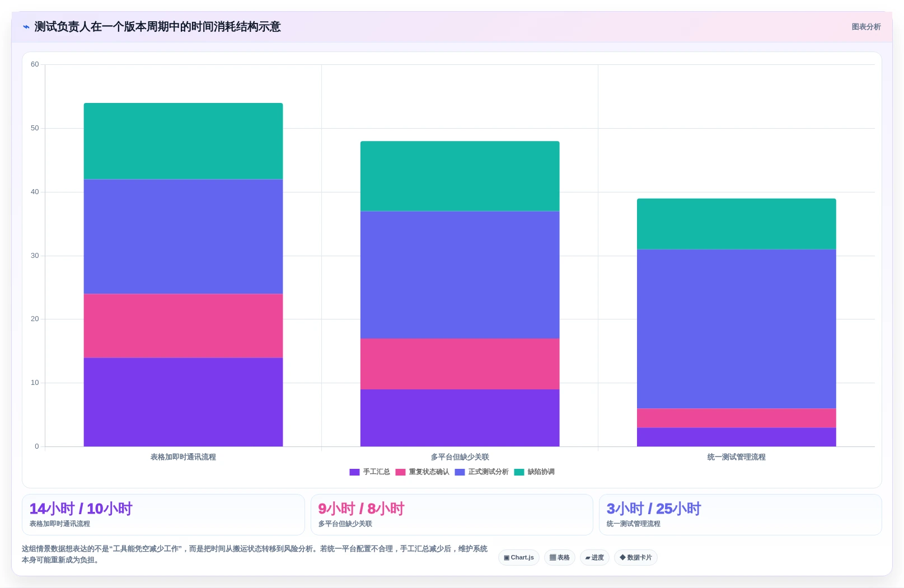
Task: Click the purple segment of 多平台但缺少关联 bar
Action: 460,418
